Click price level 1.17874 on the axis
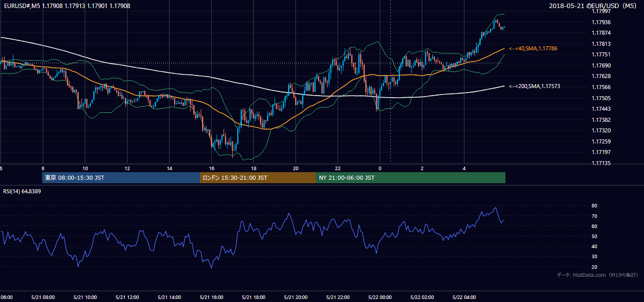 pos(601,33)
